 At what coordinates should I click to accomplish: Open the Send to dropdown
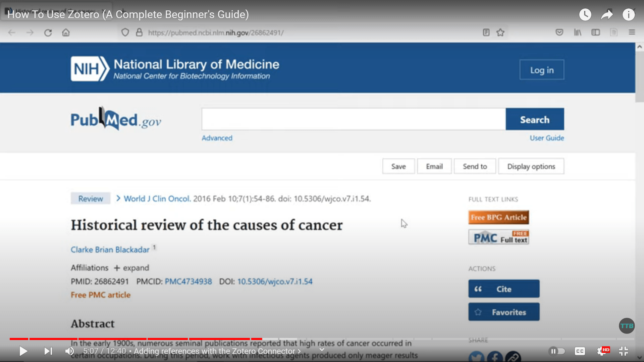coord(475,166)
